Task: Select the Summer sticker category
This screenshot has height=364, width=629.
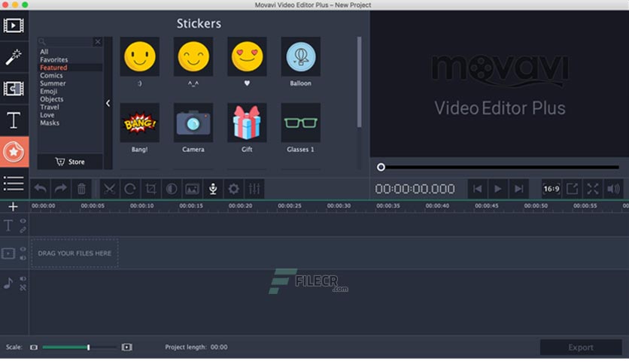Action: pos(53,83)
